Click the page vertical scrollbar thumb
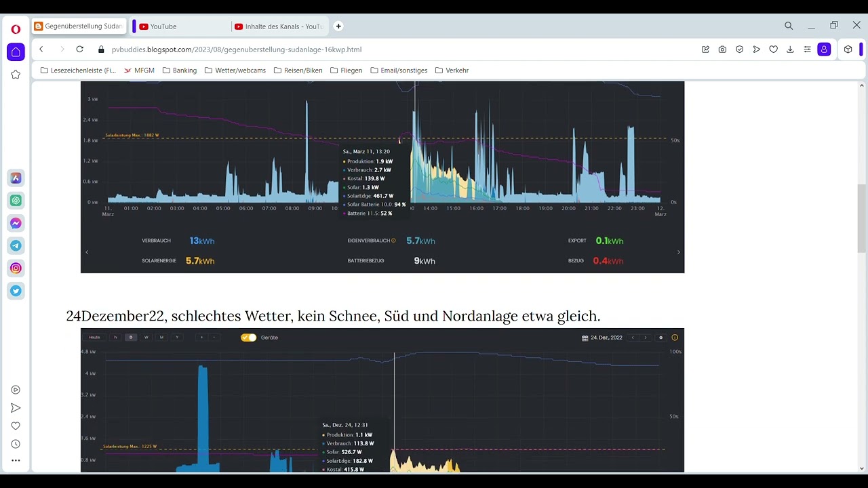 pos(862,218)
